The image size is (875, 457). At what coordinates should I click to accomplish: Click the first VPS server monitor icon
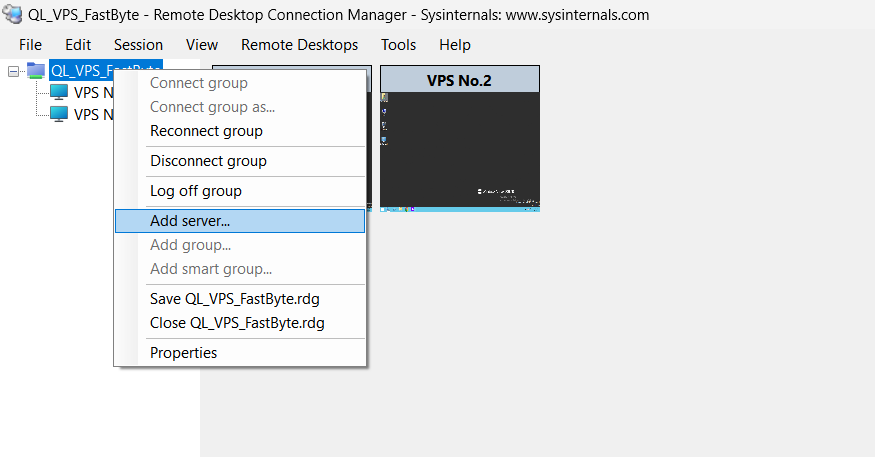click(59, 92)
